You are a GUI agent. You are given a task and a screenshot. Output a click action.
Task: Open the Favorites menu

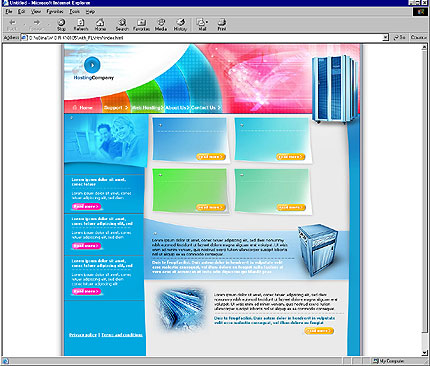click(x=55, y=11)
